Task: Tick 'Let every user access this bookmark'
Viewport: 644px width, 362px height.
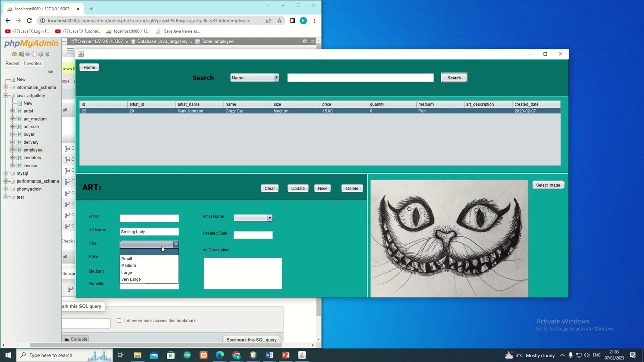Action: click(119, 321)
